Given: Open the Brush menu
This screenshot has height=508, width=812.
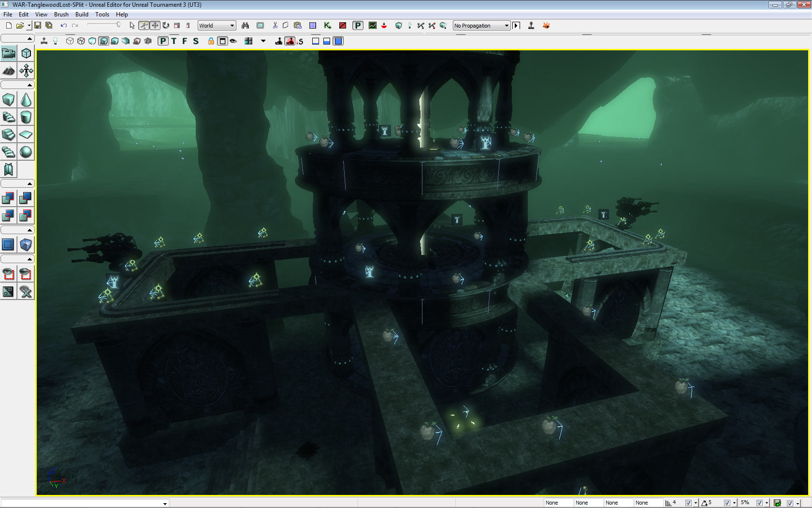Looking at the screenshot, I should (x=61, y=15).
